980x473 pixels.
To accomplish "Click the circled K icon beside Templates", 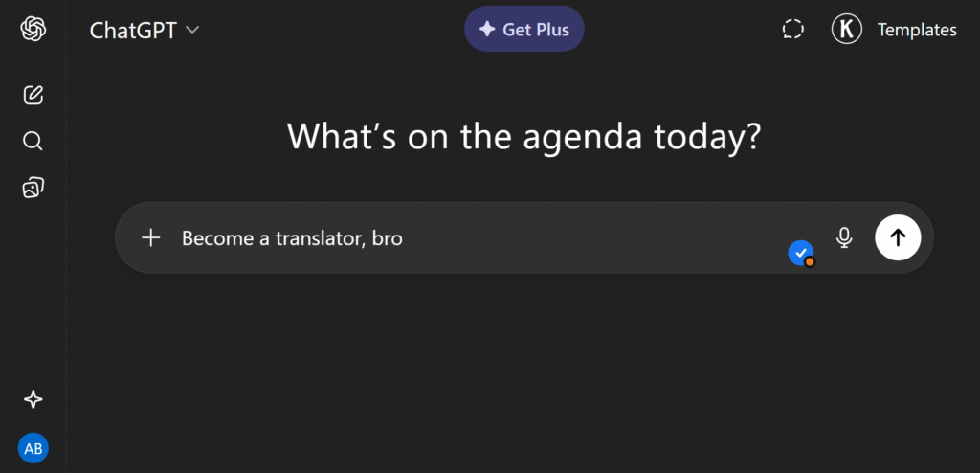I will 845,30.
